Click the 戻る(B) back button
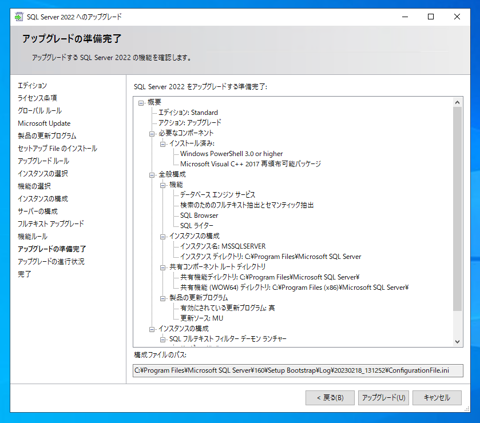Screen dimensions: 480x423 330,398
